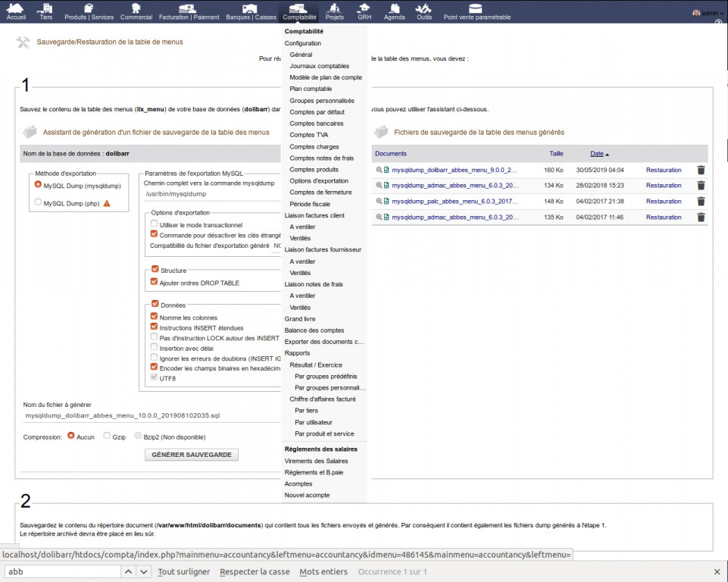Select 'Plan comptable' from the Comptabilité menu

coord(311,89)
